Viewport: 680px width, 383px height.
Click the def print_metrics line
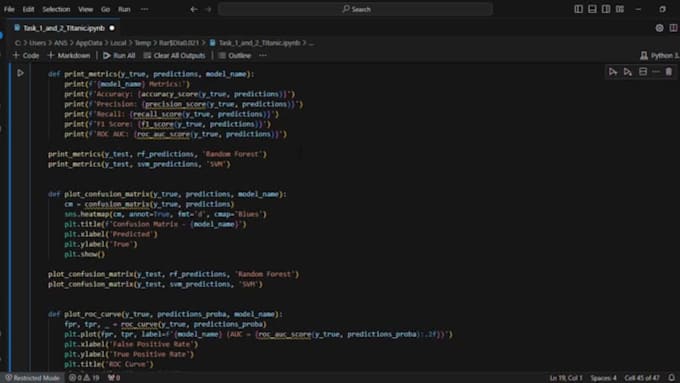[x=151, y=74]
